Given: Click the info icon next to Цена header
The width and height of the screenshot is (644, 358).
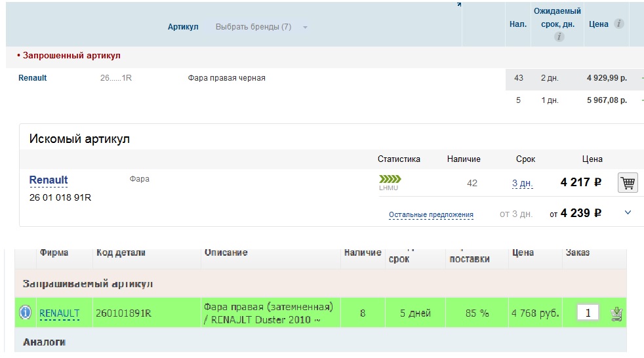Looking at the screenshot, I should click(x=618, y=24).
